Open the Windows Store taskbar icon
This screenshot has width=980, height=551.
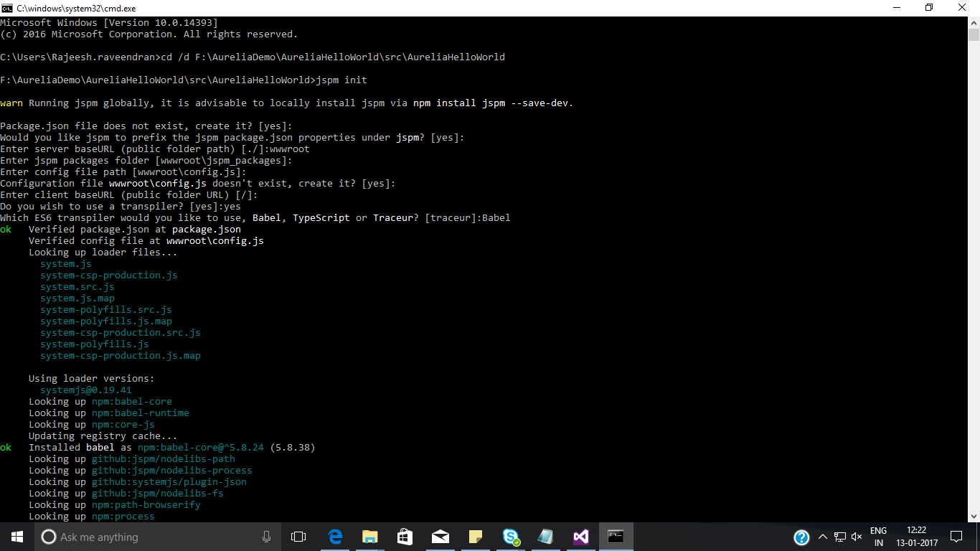pyautogui.click(x=405, y=537)
